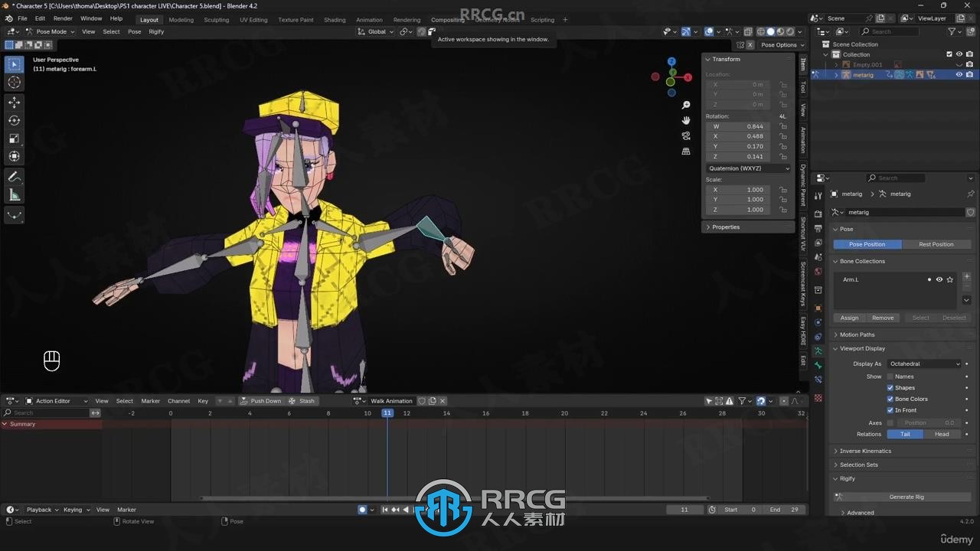Viewport: 980px width, 551px height.
Task: Click the End frame field
Action: (x=785, y=510)
